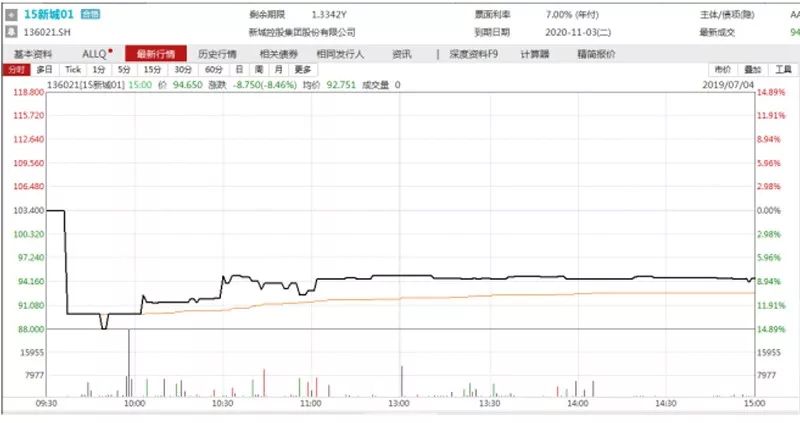800x423 pixels.
Task: Open the 工具 tools menu
Action: tap(783, 69)
